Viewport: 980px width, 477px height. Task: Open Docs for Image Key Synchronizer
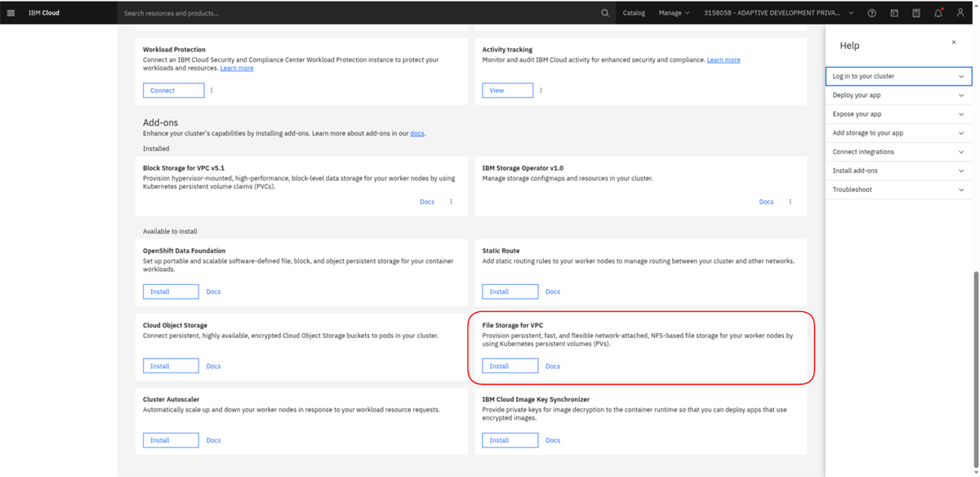click(553, 440)
